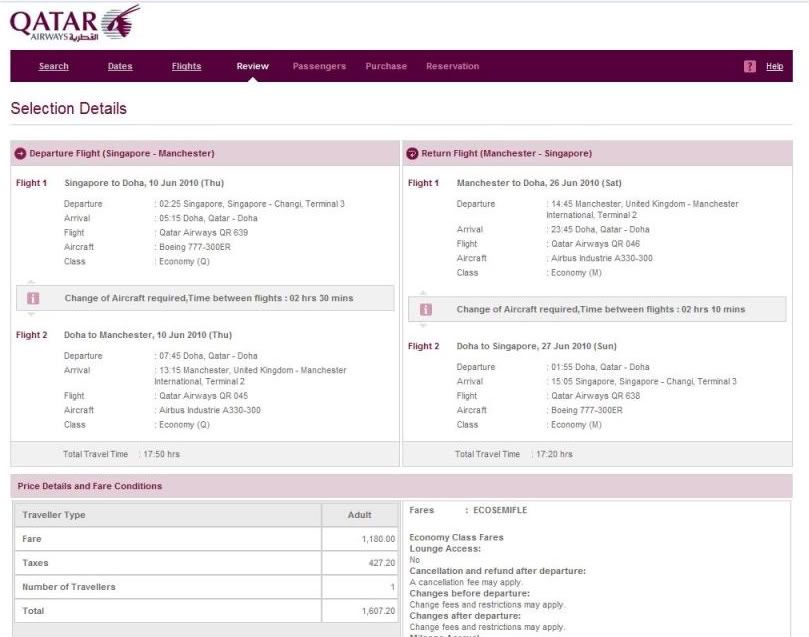Click flight number Qatar Airways QR 046
809x637 pixels.
point(595,243)
